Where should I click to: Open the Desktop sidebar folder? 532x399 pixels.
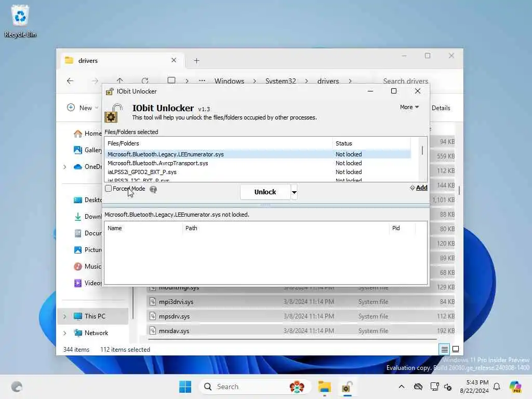click(87, 200)
